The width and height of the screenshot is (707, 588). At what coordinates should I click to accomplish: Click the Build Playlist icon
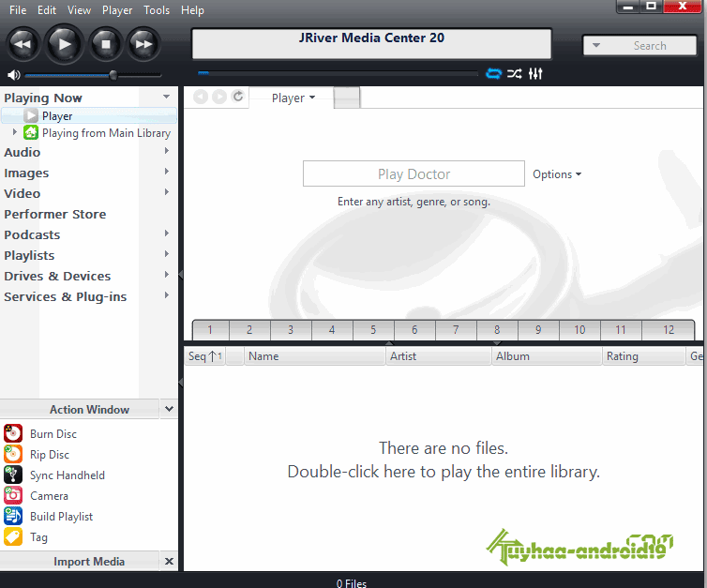(13, 517)
